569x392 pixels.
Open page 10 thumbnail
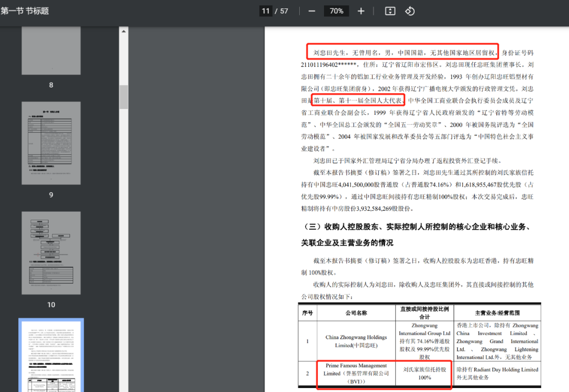pos(51,253)
